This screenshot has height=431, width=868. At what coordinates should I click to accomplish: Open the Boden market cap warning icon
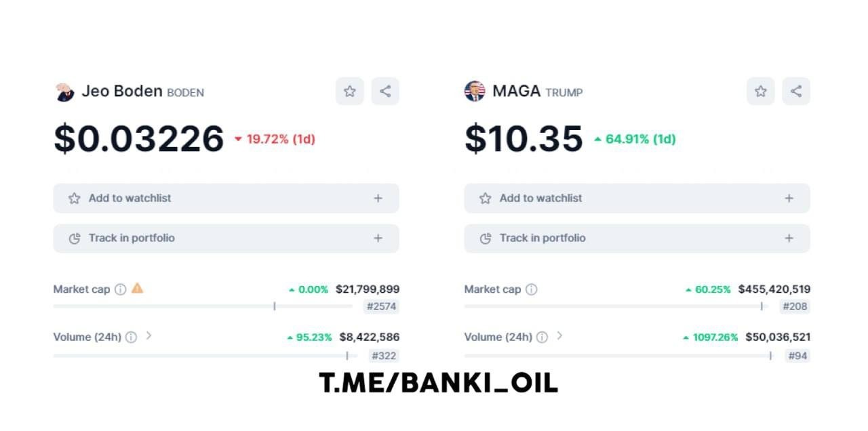(138, 288)
